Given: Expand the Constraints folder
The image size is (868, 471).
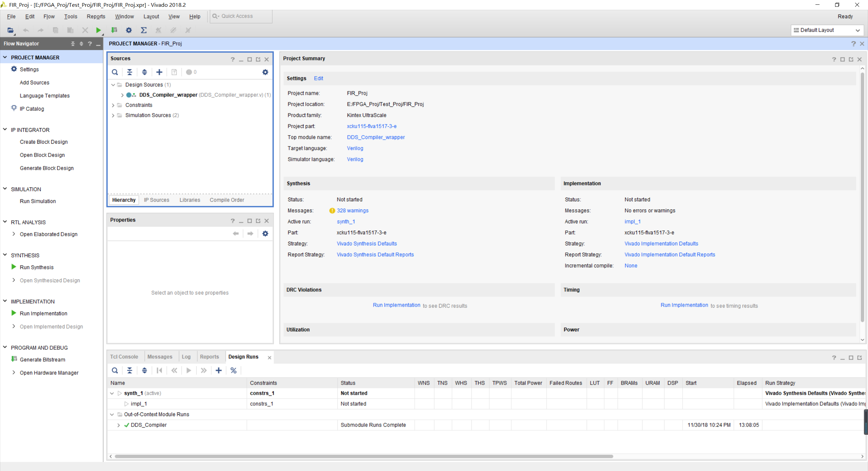Looking at the screenshot, I should click(x=113, y=105).
